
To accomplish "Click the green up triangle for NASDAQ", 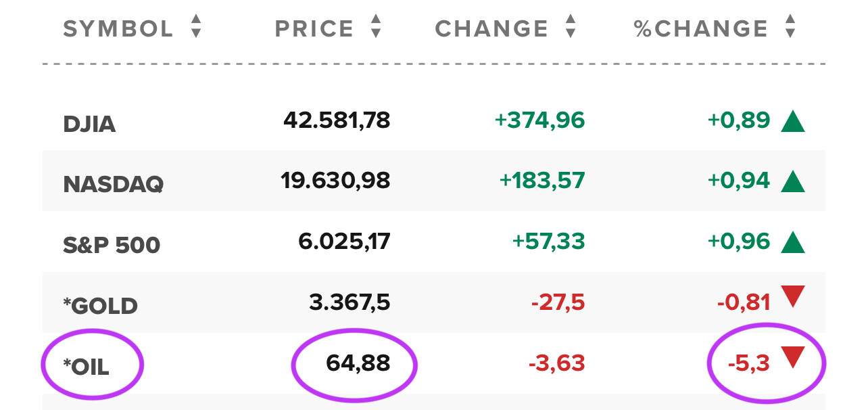I will point(792,181).
